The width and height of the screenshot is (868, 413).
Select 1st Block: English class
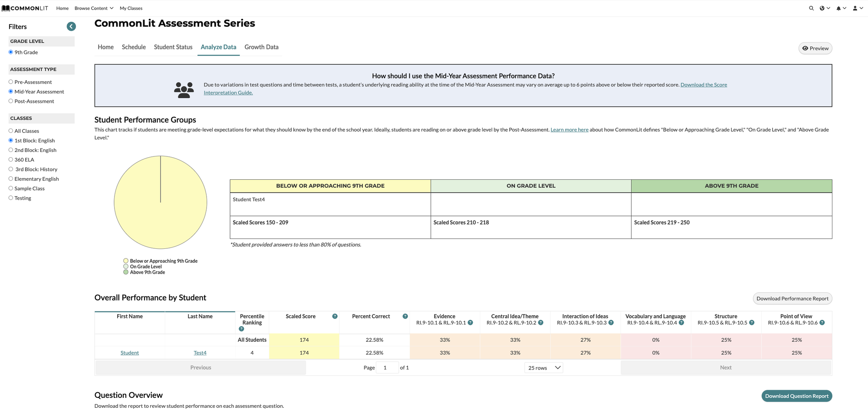tap(11, 140)
